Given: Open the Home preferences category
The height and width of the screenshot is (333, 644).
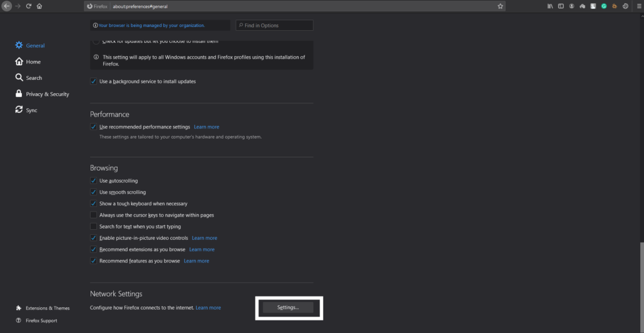Looking at the screenshot, I should [28, 62].
